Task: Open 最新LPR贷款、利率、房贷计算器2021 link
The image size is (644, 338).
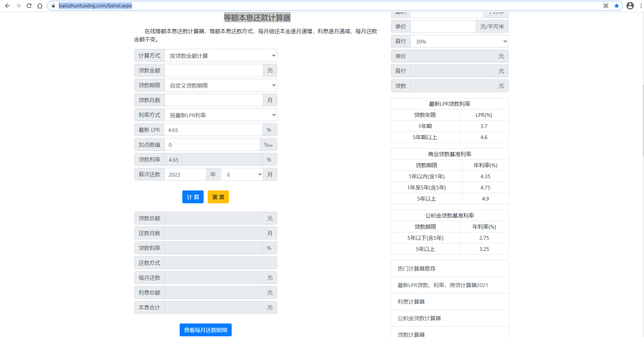Action: pyautogui.click(x=443, y=285)
